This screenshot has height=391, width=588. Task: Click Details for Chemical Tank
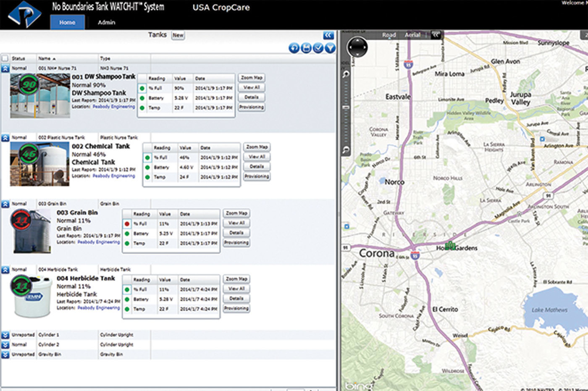coord(257,166)
